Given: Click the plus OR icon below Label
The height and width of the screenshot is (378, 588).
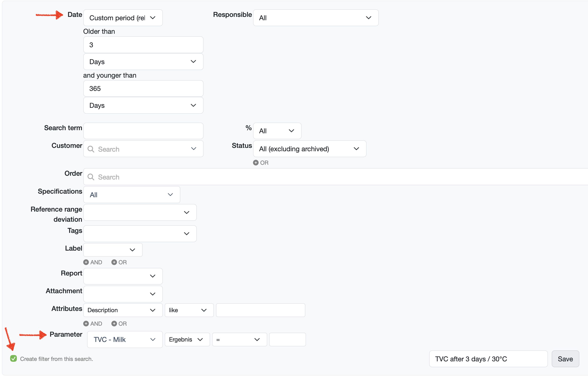Looking at the screenshot, I should pos(114,262).
